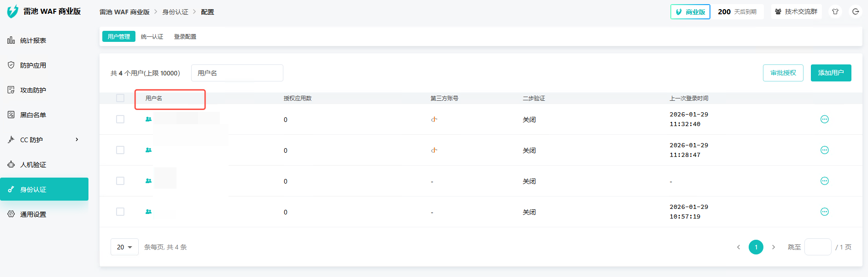Open 黑白名单 in the sidebar
The width and height of the screenshot is (868, 277).
33,115
